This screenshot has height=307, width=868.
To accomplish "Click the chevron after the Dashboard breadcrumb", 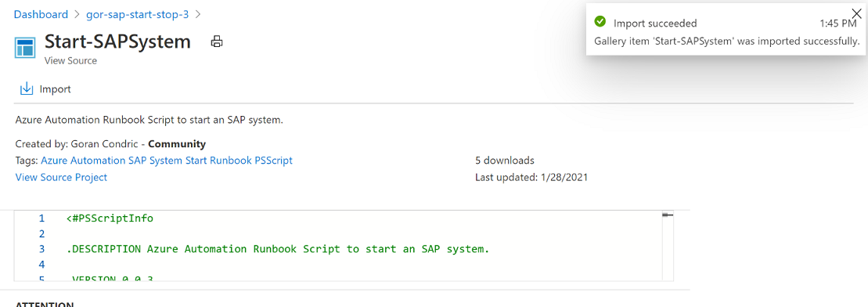I will pos(77,14).
